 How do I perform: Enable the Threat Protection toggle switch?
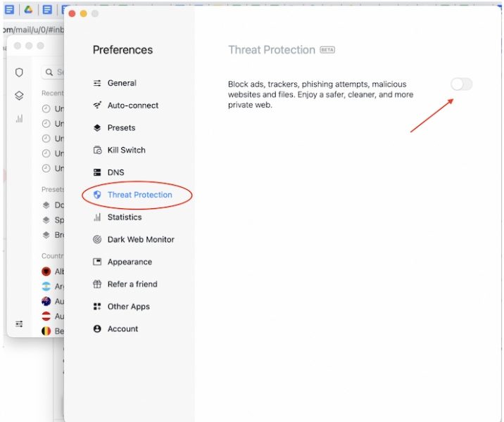pos(461,84)
